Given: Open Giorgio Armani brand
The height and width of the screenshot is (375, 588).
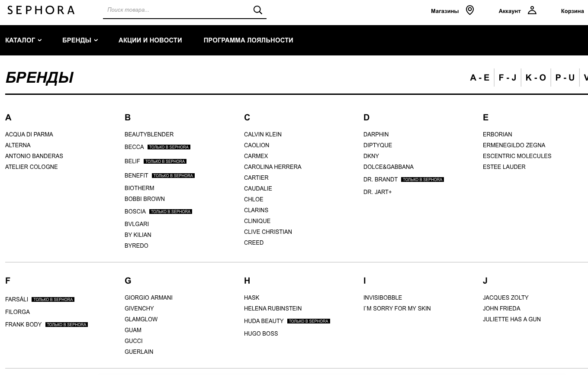Looking at the screenshot, I should point(148,298).
